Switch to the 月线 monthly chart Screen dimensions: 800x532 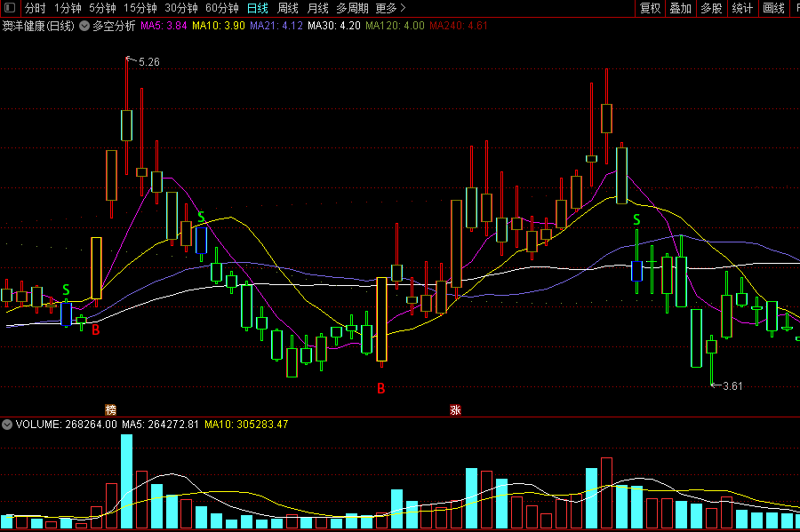pyautogui.click(x=318, y=8)
